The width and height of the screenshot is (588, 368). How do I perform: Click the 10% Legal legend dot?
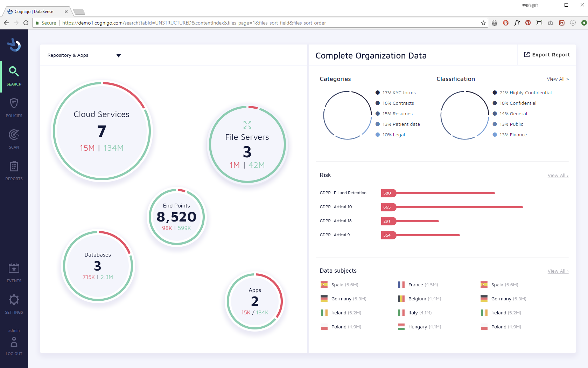pyautogui.click(x=378, y=135)
